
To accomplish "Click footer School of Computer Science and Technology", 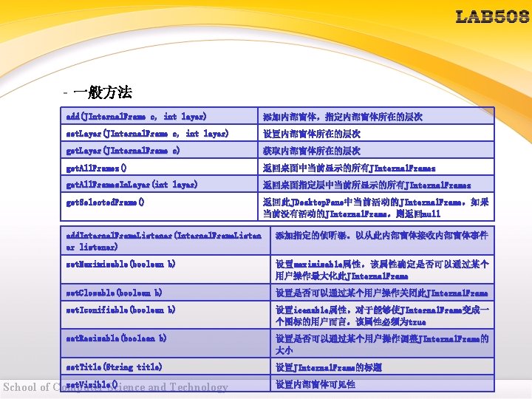I will coord(115,387).
